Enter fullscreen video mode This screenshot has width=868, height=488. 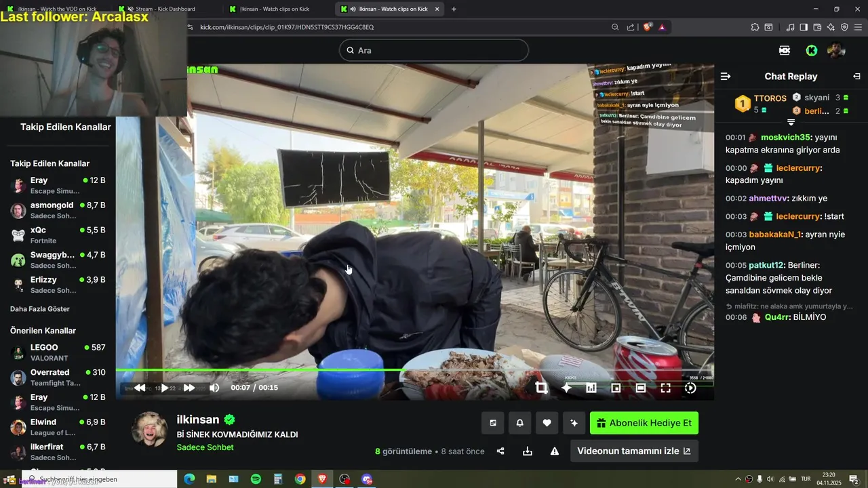[666, 388]
